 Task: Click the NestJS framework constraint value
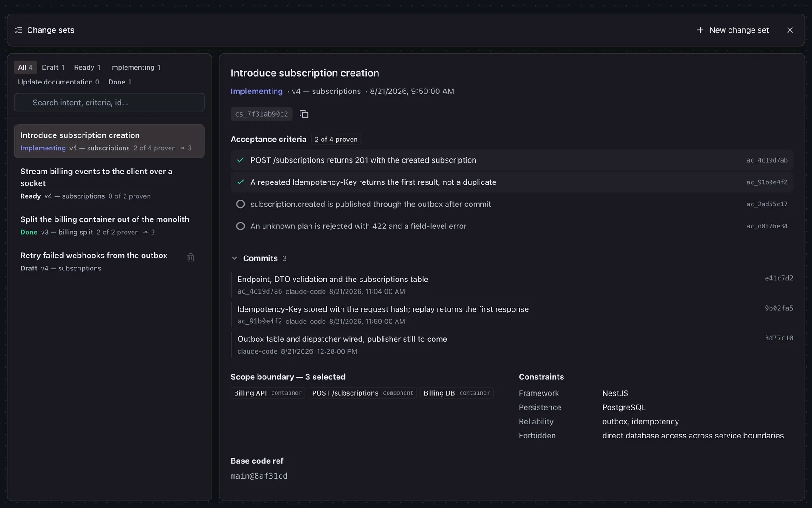(x=615, y=393)
